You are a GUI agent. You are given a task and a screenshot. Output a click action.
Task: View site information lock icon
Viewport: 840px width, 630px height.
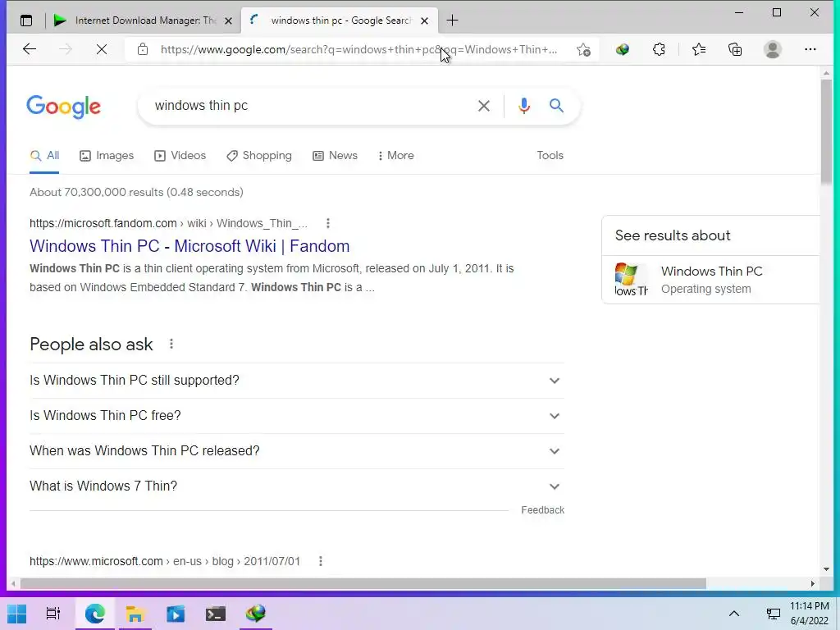[143, 49]
